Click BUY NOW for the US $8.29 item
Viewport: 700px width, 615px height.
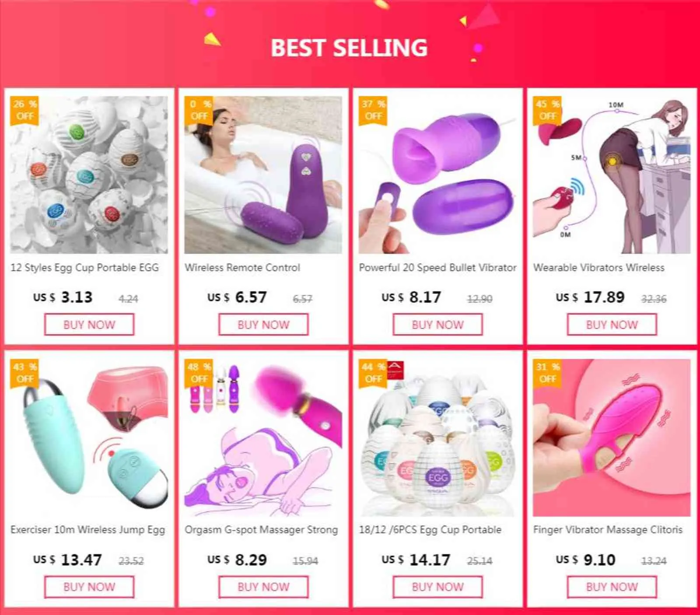click(263, 587)
